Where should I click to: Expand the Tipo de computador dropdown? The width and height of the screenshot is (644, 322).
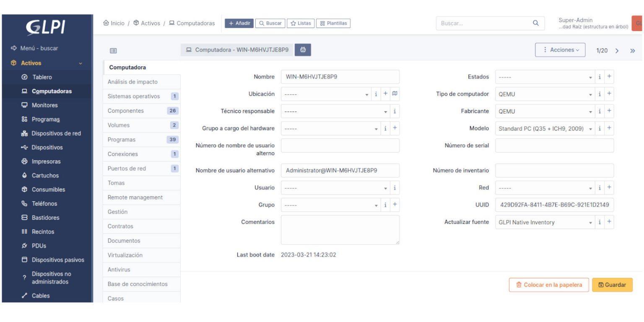541,94
